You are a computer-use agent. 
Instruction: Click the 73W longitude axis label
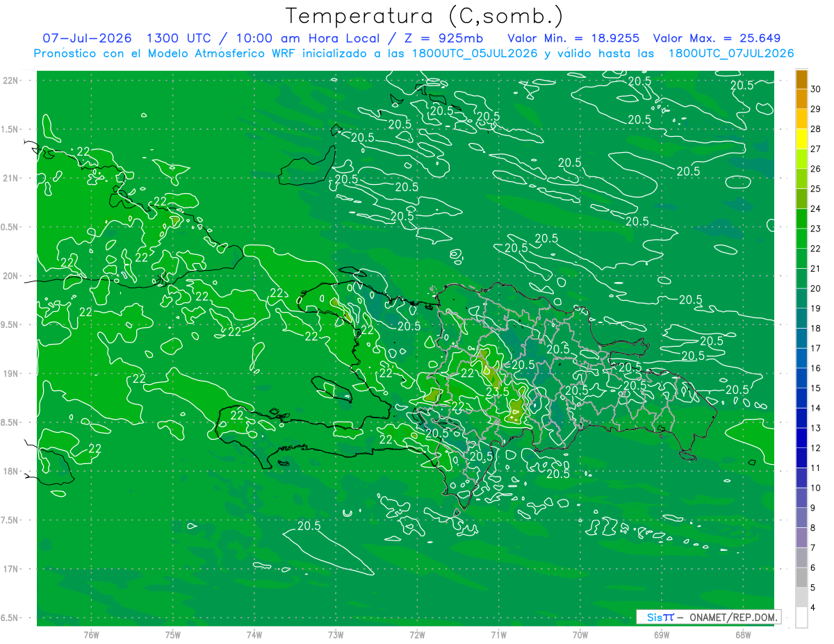336,634
